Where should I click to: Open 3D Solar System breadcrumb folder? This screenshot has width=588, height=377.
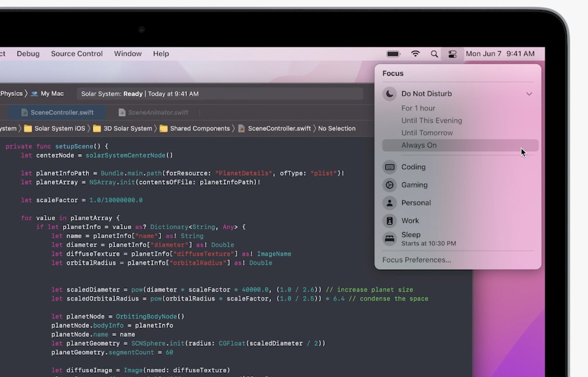[x=122, y=128]
